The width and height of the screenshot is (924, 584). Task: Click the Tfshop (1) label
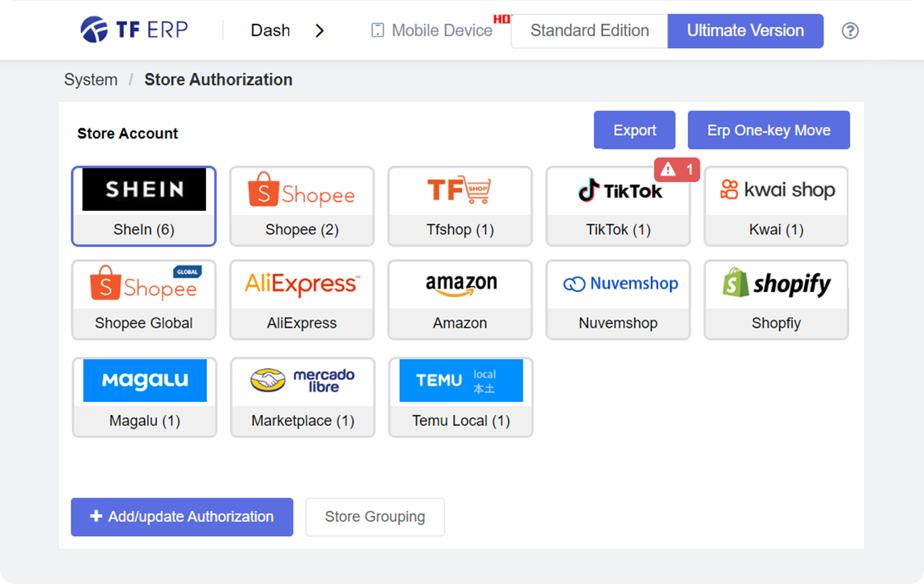tap(460, 230)
